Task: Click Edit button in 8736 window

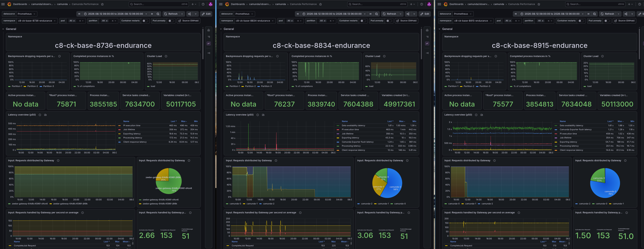Action: click(206, 14)
